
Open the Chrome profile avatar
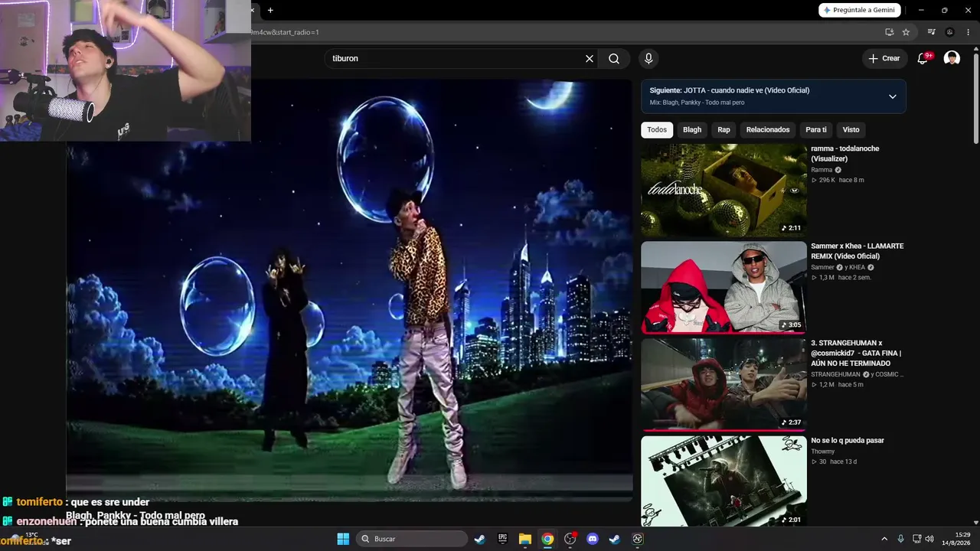tap(950, 32)
